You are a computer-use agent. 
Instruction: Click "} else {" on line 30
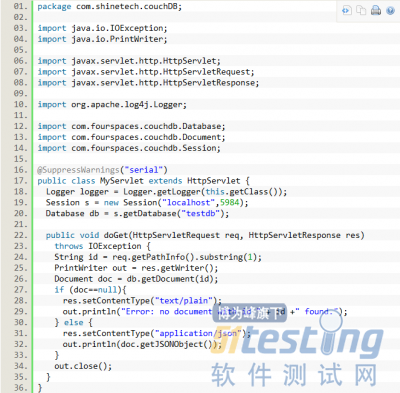[74, 323]
